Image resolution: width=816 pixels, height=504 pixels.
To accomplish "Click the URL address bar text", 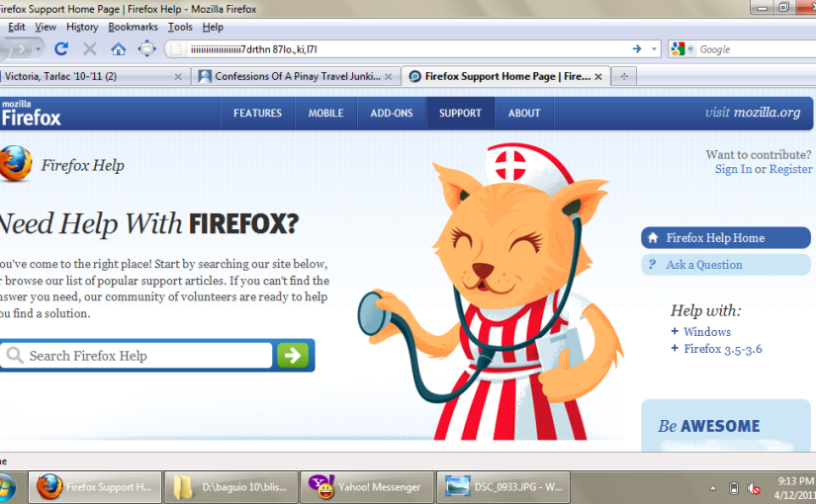I will click(x=253, y=49).
